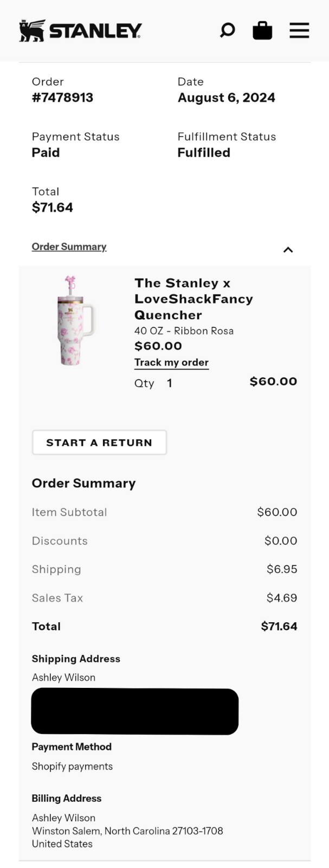Select the total amount $71.64
The height and width of the screenshot is (868, 329).
click(x=52, y=207)
